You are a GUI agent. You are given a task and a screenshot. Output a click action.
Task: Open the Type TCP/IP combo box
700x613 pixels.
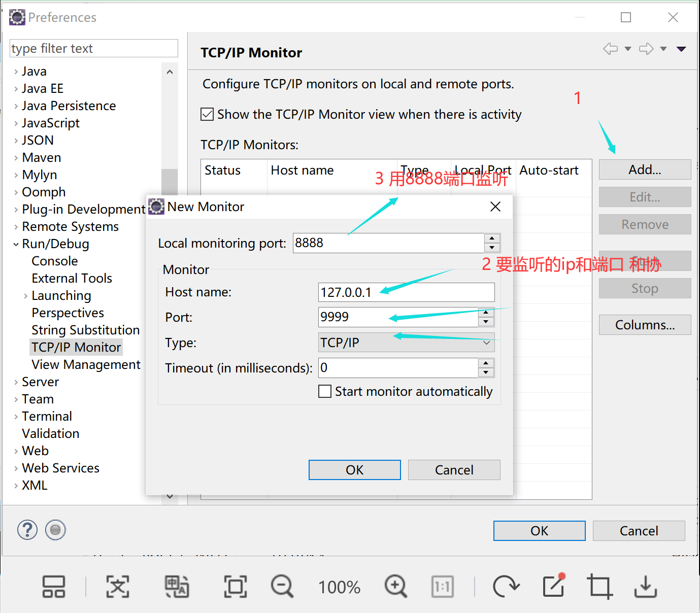(406, 343)
